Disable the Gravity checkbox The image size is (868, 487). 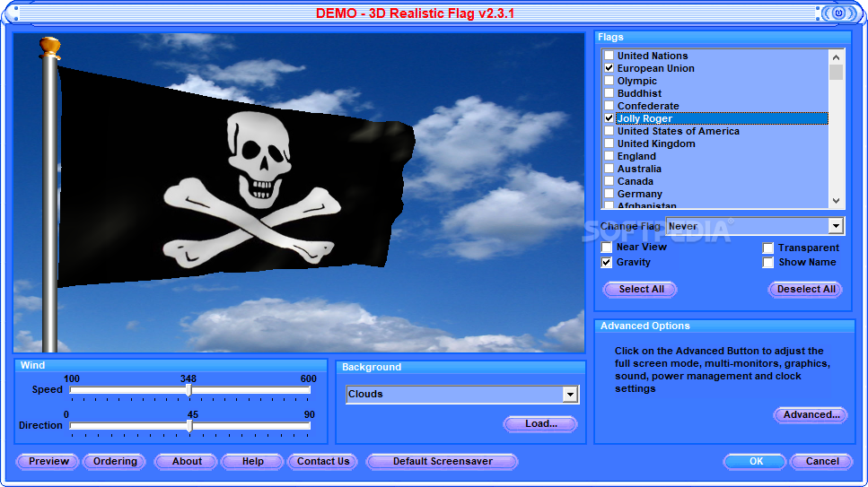point(607,262)
